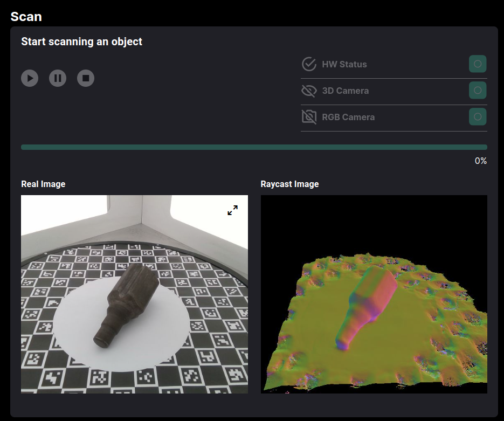Click the RGB Camera disabled-camera icon
Image resolution: width=504 pixels, height=421 pixels.
click(309, 117)
